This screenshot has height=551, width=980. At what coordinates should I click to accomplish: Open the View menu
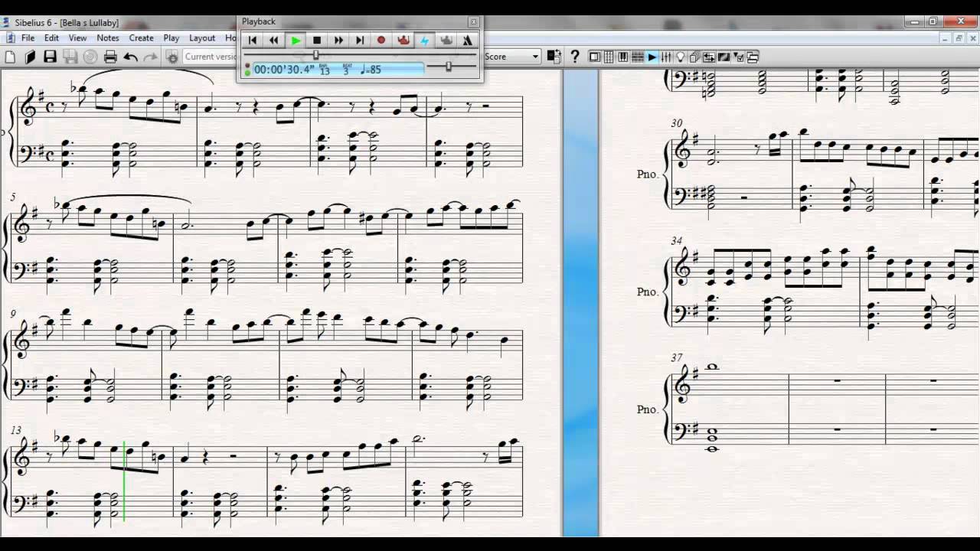[x=78, y=37]
